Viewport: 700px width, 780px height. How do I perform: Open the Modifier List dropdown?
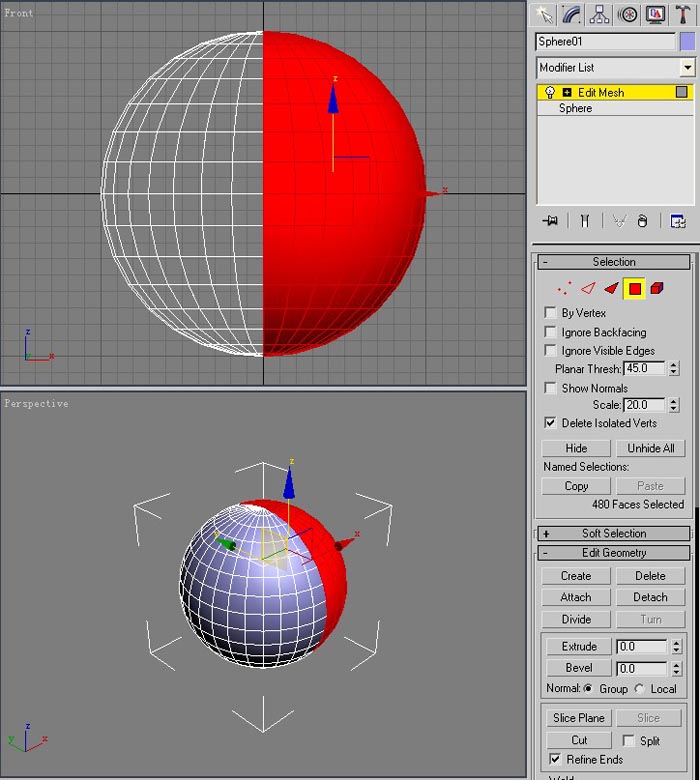click(x=687, y=67)
